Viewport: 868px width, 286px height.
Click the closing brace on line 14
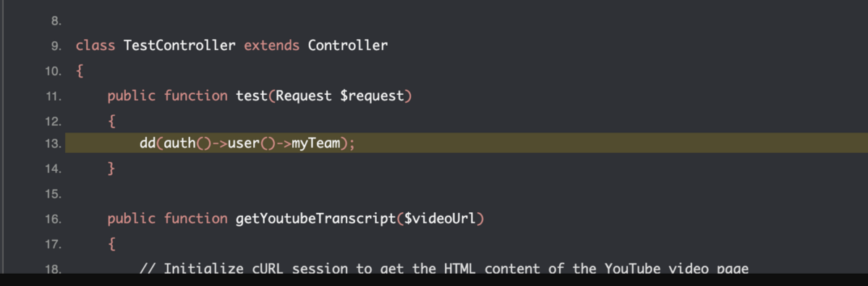111,169
